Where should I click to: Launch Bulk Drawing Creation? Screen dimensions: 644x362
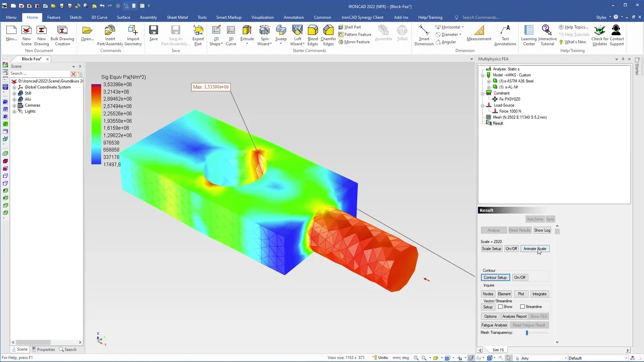click(62, 35)
